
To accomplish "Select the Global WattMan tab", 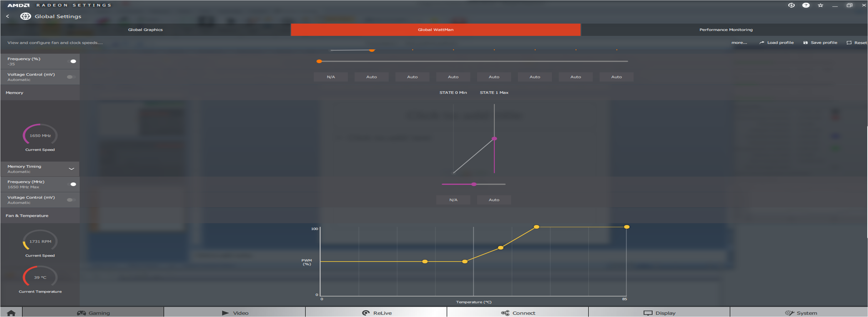I will (x=435, y=30).
